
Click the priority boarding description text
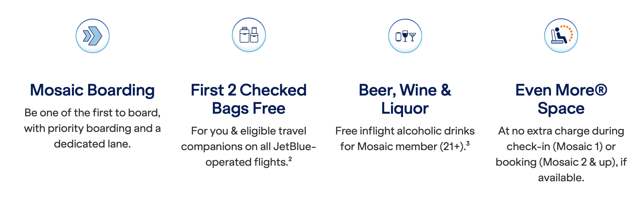point(92,128)
